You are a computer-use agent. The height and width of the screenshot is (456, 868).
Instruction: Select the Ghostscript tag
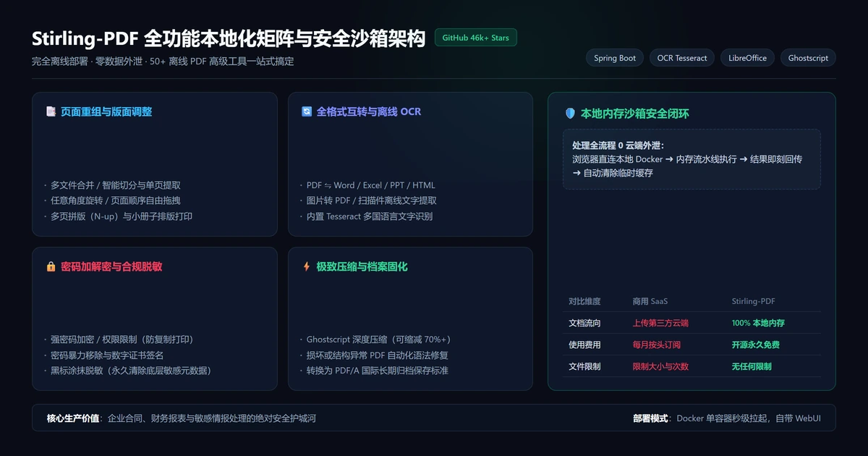point(808,58)
